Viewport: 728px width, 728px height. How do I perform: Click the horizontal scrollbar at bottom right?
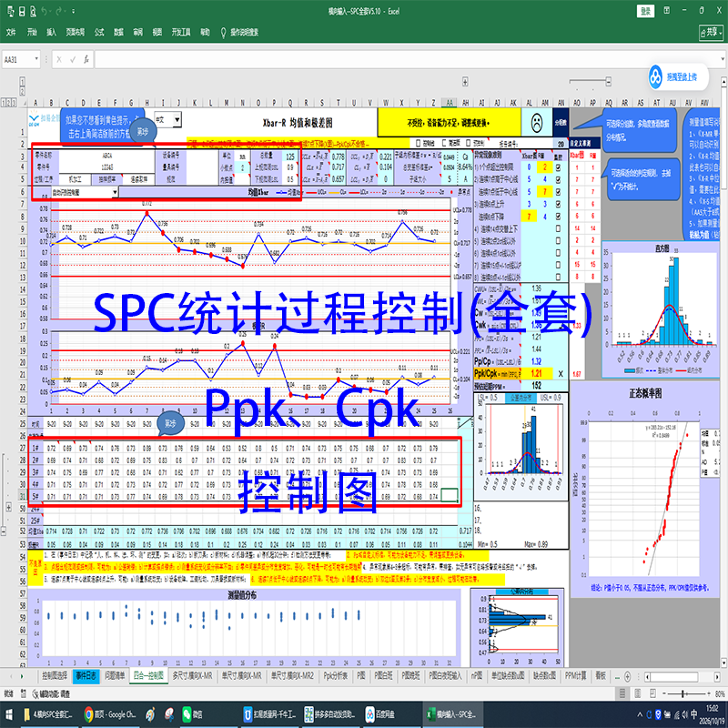tap(682, 676)
